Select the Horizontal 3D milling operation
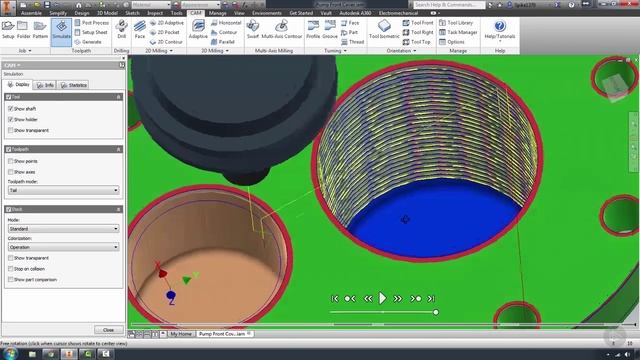The height and width of the screenshot is (360, 640). coord(226,23)
